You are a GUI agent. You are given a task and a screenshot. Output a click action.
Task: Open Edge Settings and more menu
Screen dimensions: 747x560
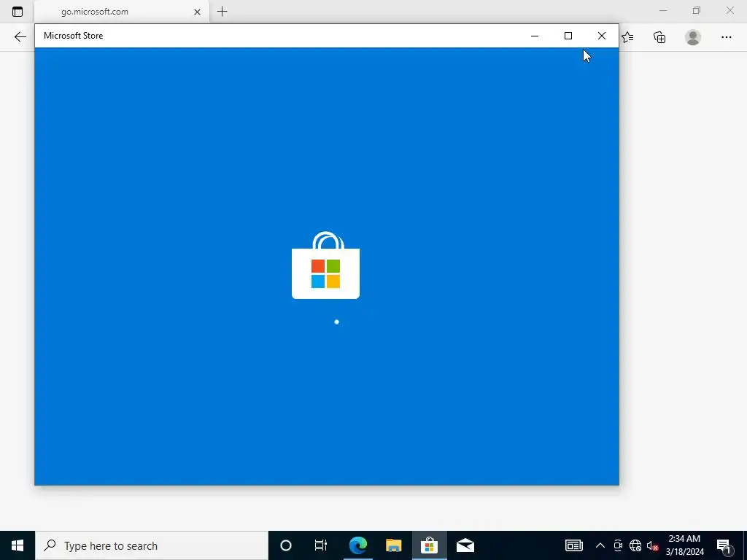(x=726, y=37)
